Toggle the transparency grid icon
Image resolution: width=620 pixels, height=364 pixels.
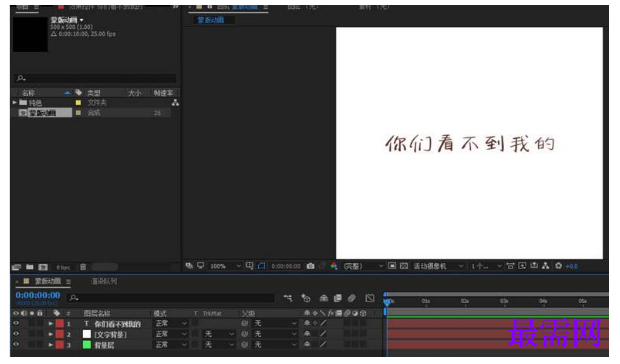[404, 266]
